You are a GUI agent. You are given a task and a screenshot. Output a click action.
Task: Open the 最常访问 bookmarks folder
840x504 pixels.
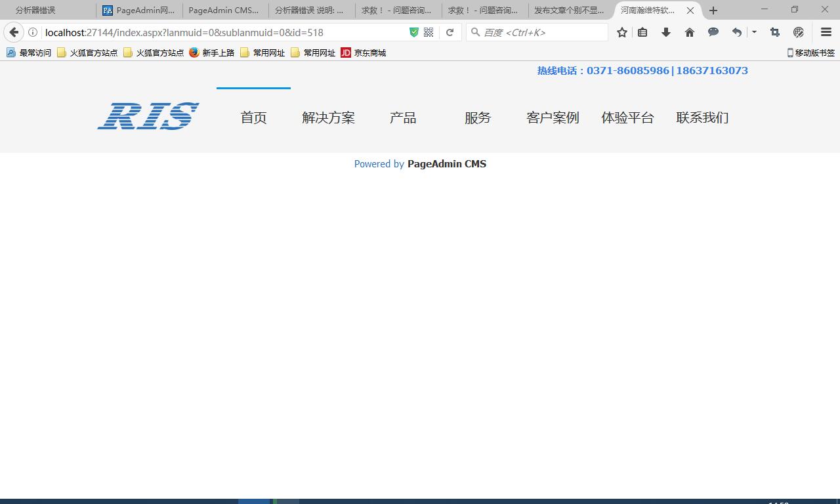(29, 52)
